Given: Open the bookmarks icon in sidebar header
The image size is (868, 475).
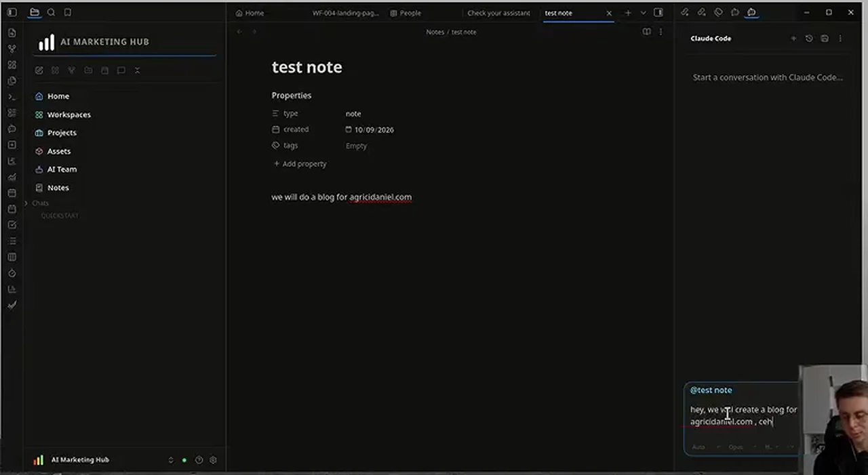Looking at the screenshot, I should tap(68, 12).
